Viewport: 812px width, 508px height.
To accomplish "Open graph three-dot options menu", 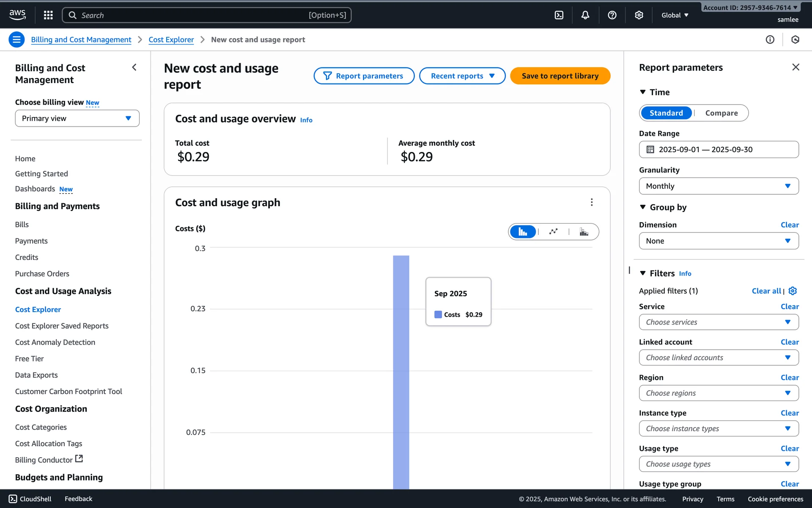I will (x=591, y=202).
